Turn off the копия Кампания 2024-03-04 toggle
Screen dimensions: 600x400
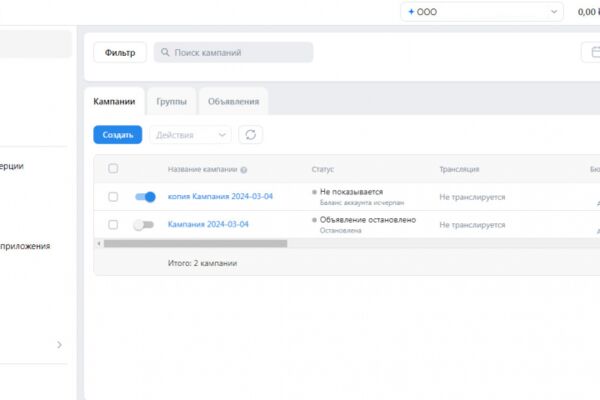pyautogui.click(x=145, y=197)
